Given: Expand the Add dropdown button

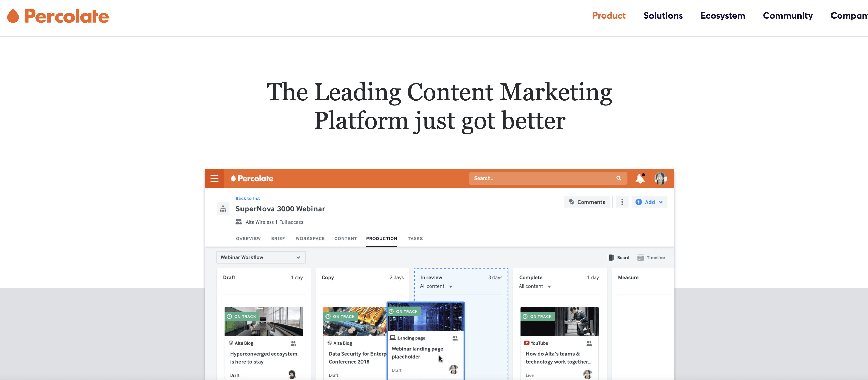Looking at the screenshot, I should tap(649, 202).
